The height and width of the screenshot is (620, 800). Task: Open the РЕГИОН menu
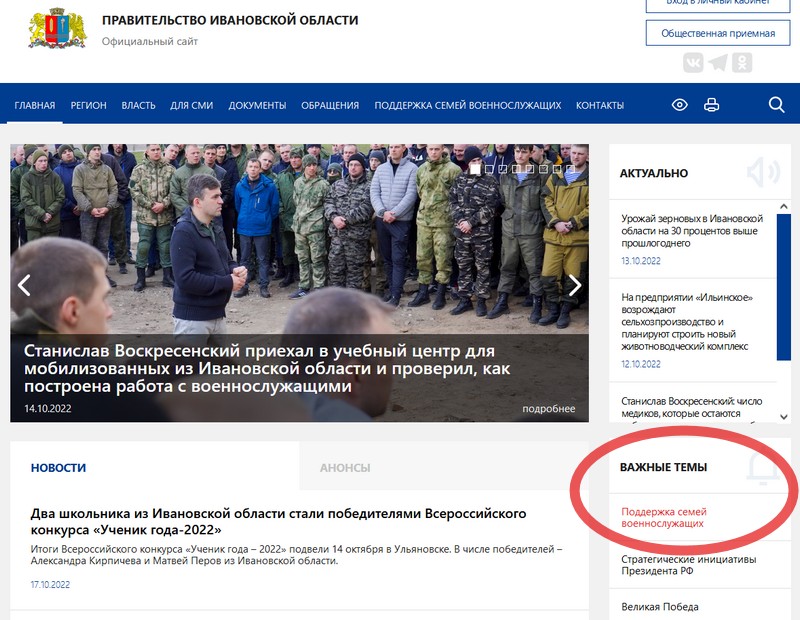[88, 106]
